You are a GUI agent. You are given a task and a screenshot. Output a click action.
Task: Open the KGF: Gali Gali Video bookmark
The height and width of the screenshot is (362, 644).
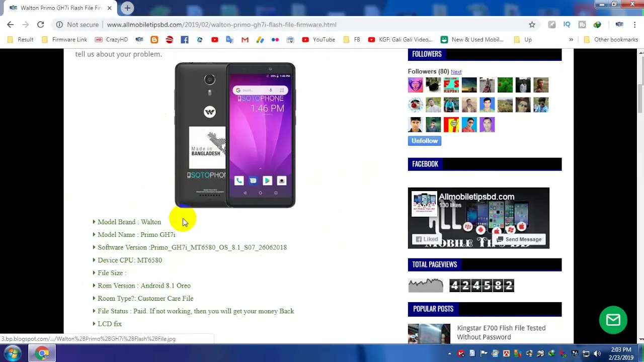(400, 40)
